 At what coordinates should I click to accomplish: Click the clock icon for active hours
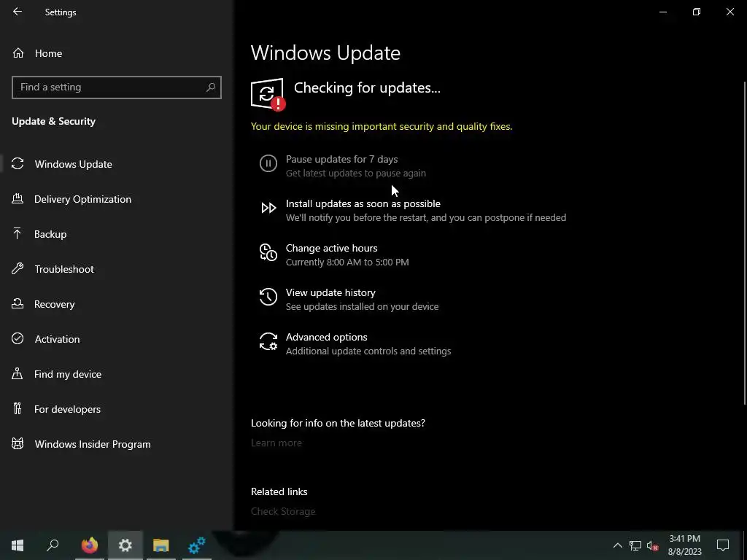click(268, 252)
